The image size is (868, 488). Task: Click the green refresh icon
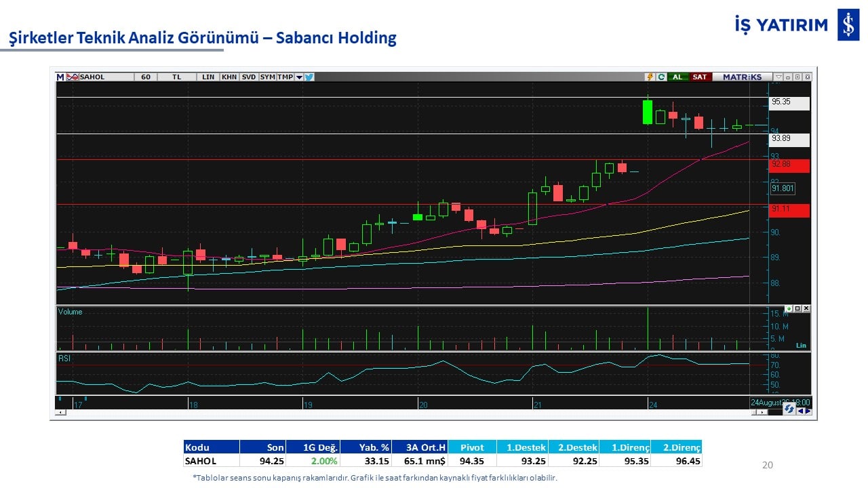pos(661,77)
